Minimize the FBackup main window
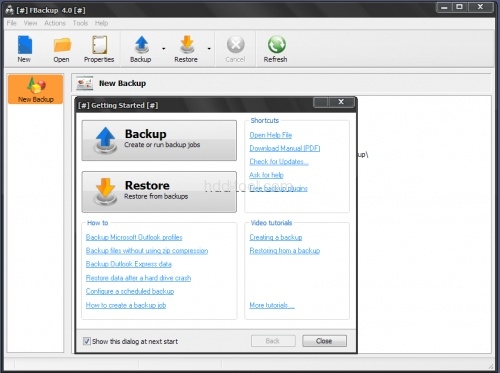 (x=444, y=7)
